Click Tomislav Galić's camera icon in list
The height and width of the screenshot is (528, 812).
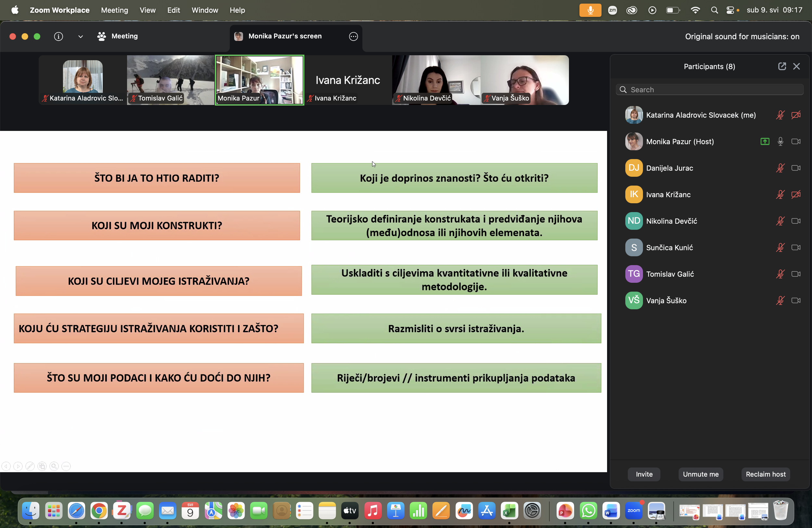[796, 274]
